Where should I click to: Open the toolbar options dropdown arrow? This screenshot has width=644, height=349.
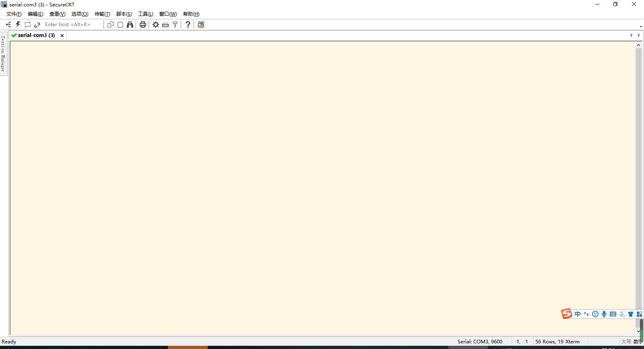[x=641, y=27]
